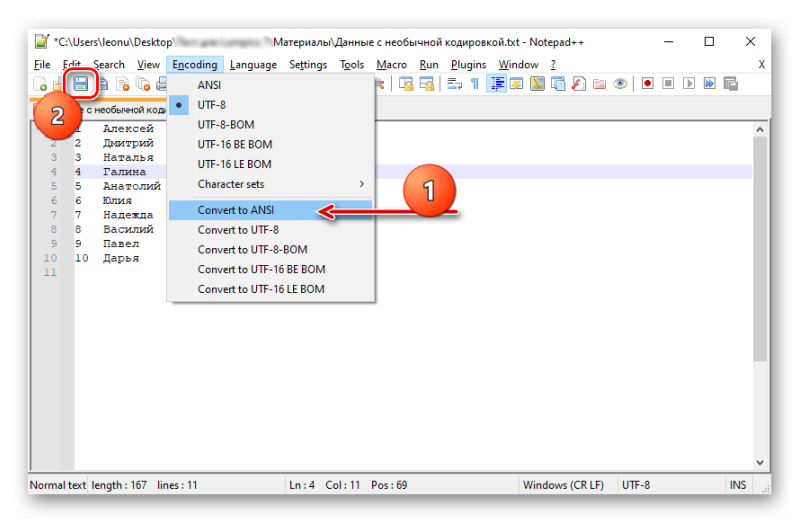Toggle Show All Characters pilcrow icon

tap(475, 84)
